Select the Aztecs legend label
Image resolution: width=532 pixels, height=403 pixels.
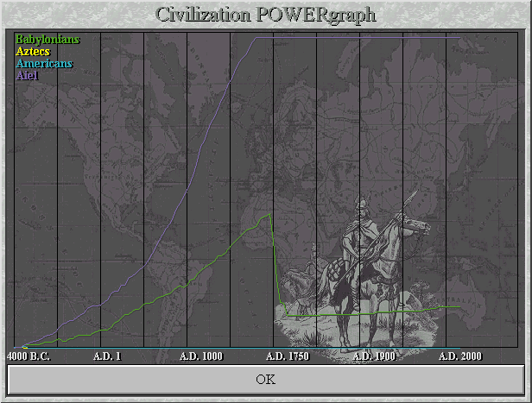pyautogui.click(x=33, y=52)
